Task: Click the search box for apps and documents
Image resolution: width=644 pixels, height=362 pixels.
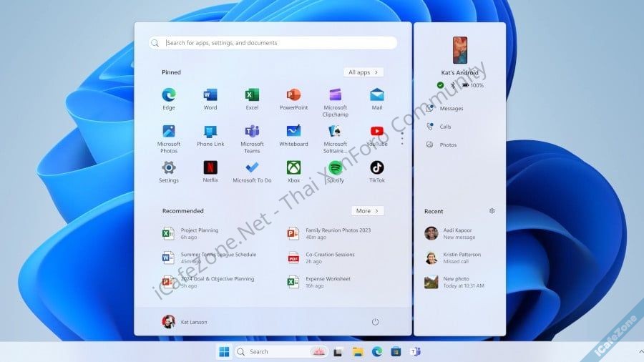Action: pyautogui.click(x=273, y=43)
